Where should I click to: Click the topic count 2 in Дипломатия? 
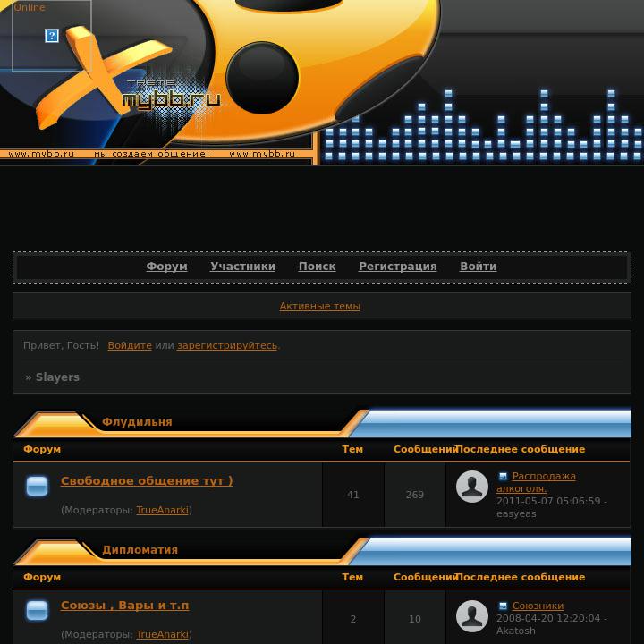point(353,619)
